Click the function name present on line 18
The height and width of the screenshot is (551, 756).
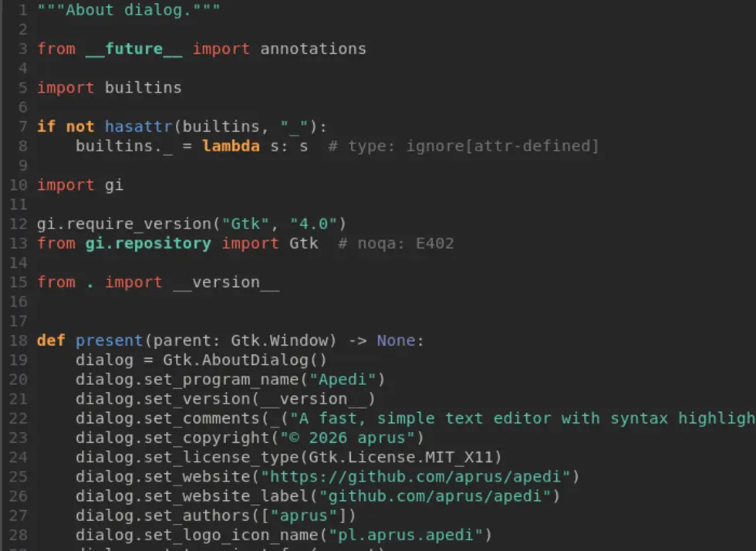pos(110,340)
